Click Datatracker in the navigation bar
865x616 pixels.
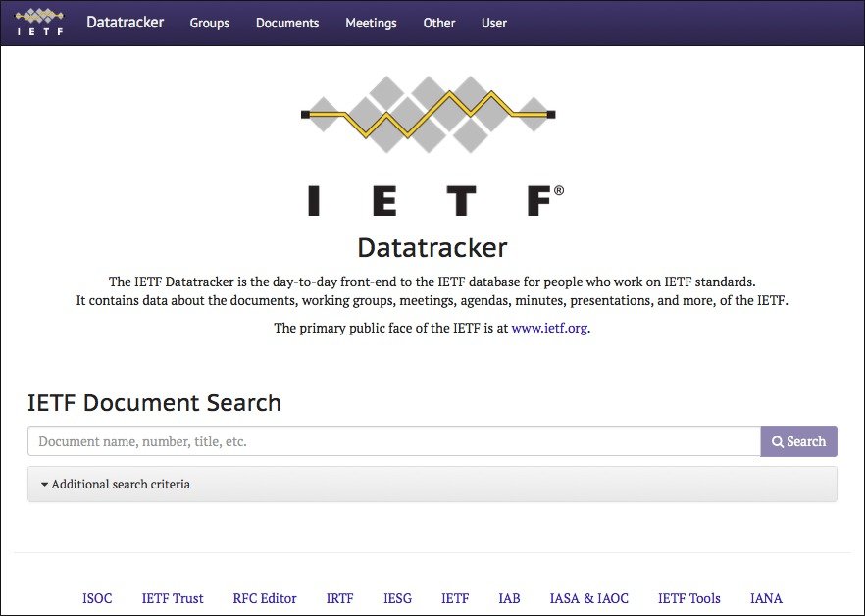tap(125, 23)
